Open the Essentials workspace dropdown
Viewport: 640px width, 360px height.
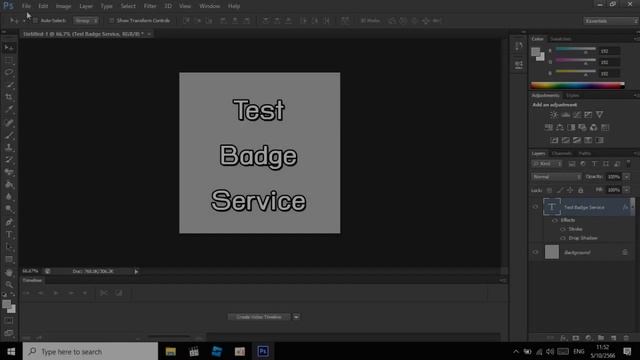pyautogui.click(x=610, y=21)
